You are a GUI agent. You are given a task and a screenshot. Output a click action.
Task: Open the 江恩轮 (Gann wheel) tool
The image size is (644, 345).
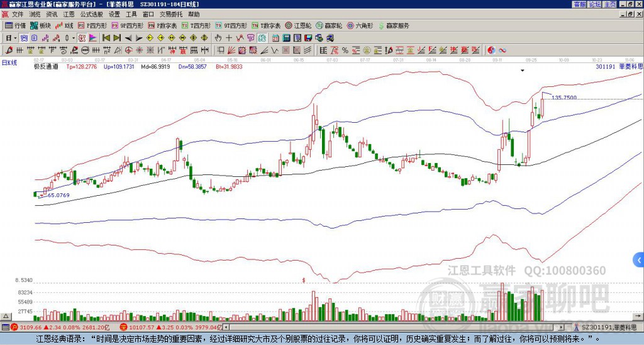[298, 25]
